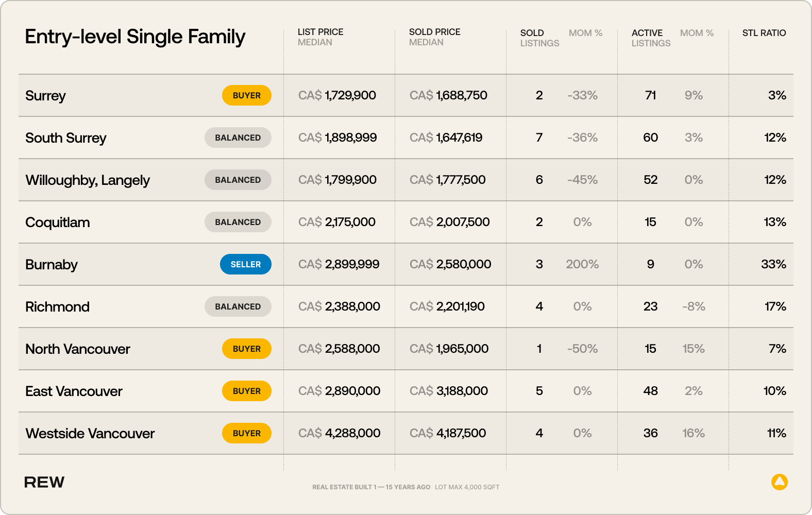Click Surrey's -33% sold MOM value

(582, 95)
